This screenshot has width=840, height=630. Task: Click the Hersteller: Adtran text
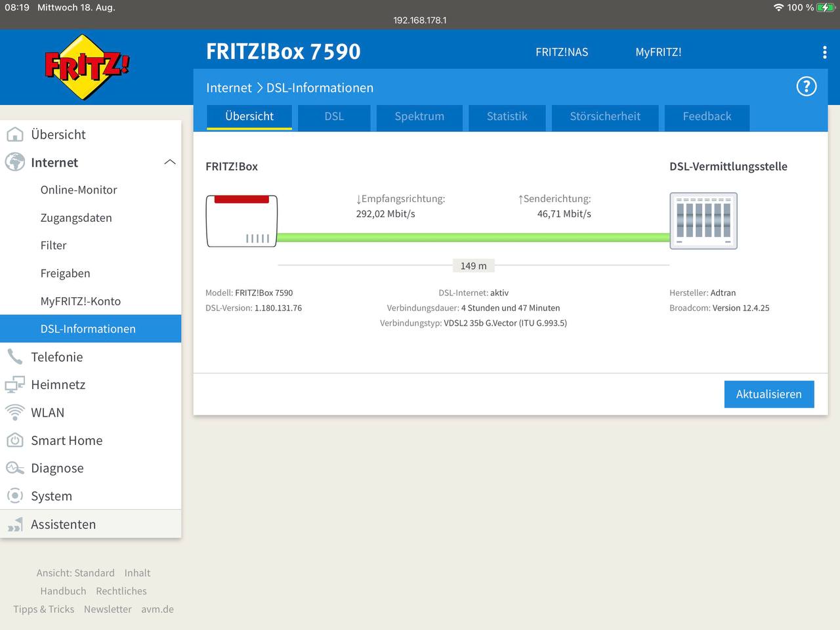(x=703, y=293)
